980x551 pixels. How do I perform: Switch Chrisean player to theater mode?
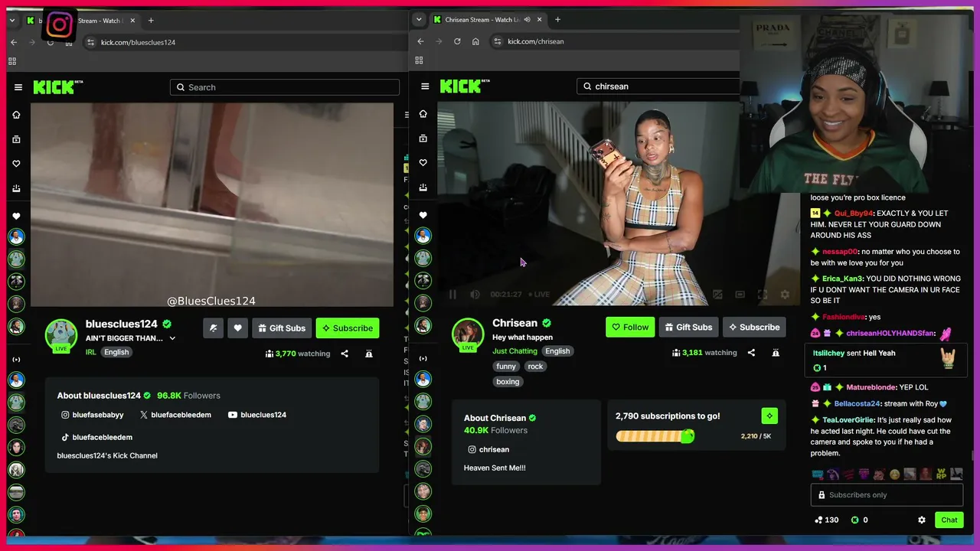(x=740, y=295)
